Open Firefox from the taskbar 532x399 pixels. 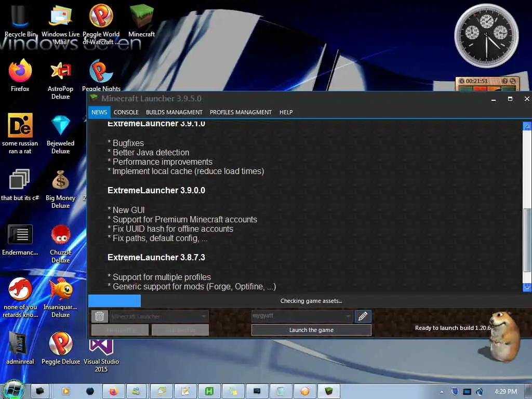[114, 391]
